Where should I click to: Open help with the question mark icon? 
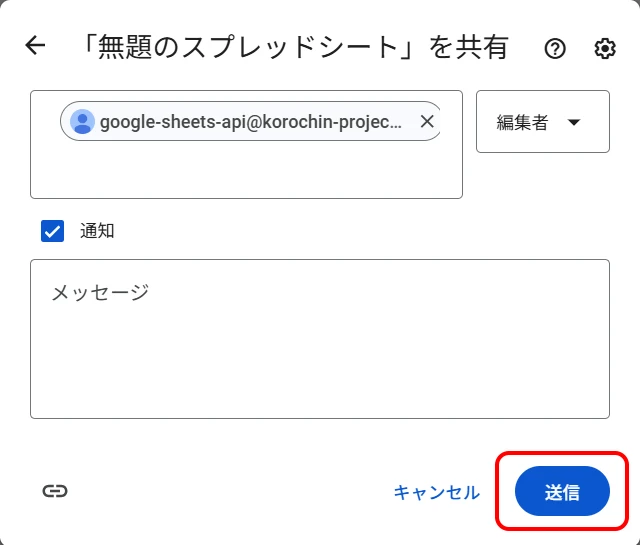click(x=555, y=48)
